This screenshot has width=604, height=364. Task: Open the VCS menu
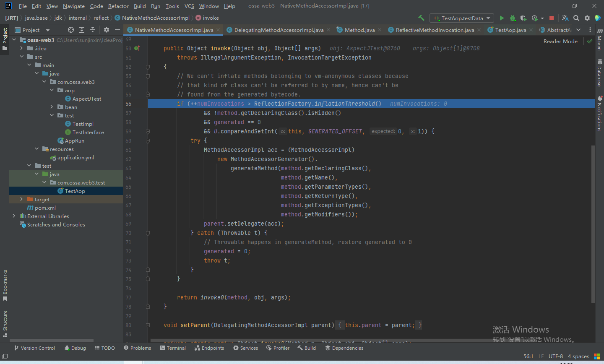point(189,6)
